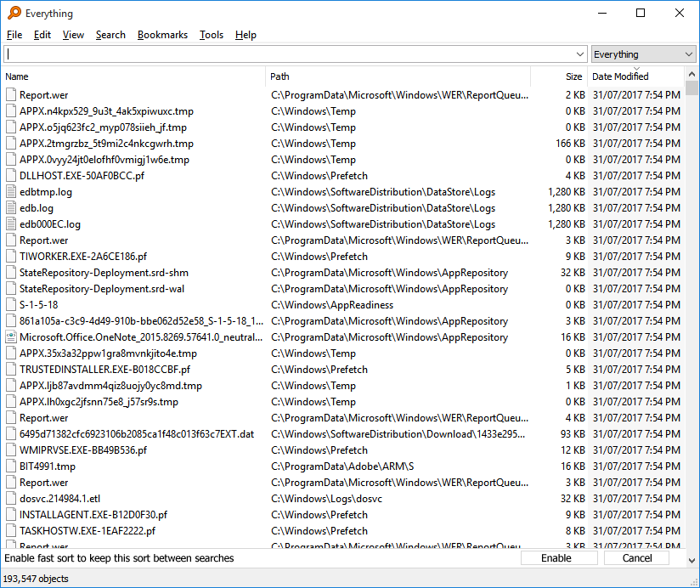The width and height of the screenshot is (700, 588).
Task: Click the APPX.35x3a32ppw1gra8mvnkjito4e.tmp file icon
Action: (11, 353)
